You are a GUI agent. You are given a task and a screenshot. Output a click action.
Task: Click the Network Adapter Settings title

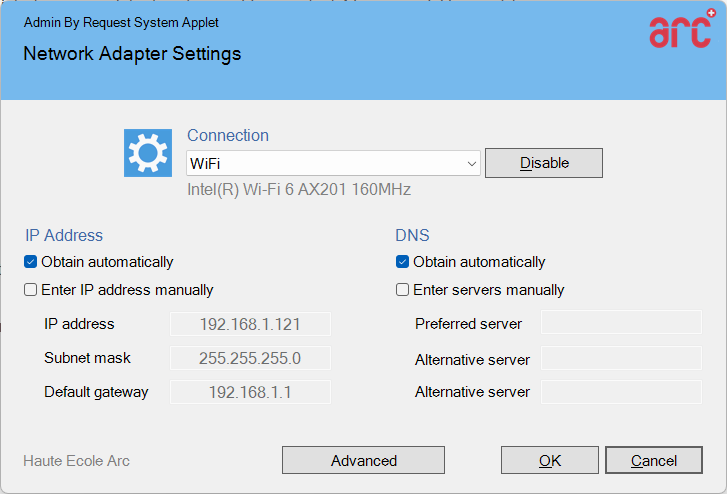pos(132,54)
